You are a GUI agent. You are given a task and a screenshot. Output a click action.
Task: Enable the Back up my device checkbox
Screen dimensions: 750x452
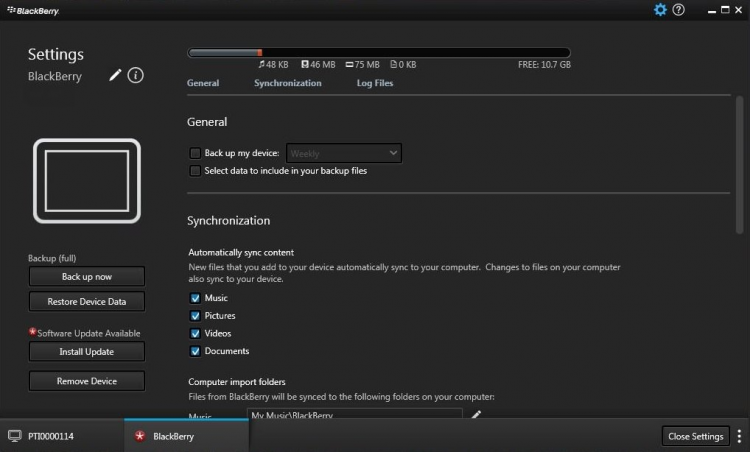[195, 153]
